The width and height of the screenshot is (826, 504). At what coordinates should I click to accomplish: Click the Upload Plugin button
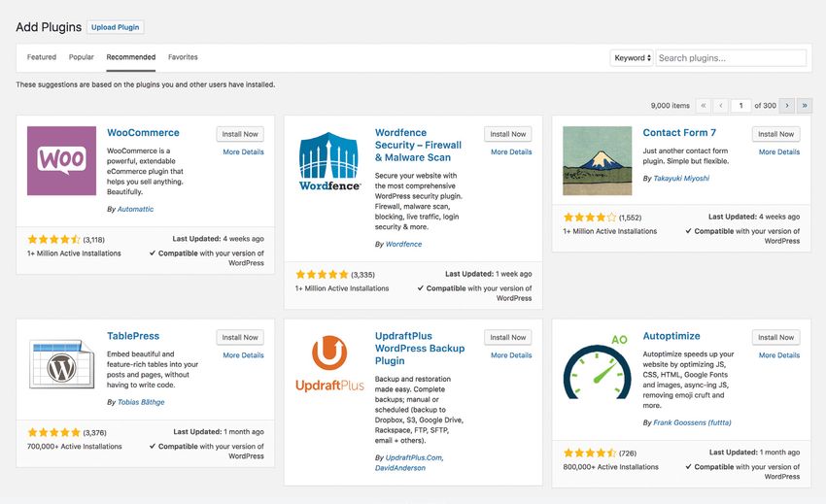(x=116, y=27)
